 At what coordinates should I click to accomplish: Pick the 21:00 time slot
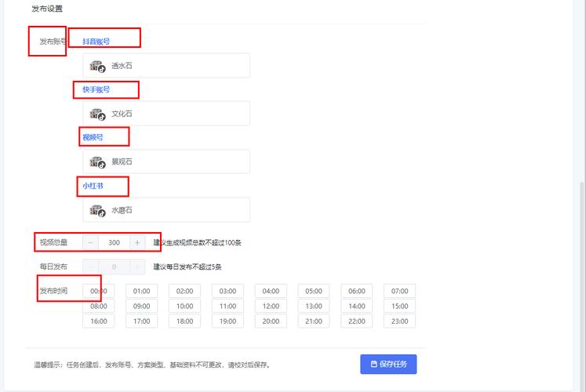click(314, 321)
